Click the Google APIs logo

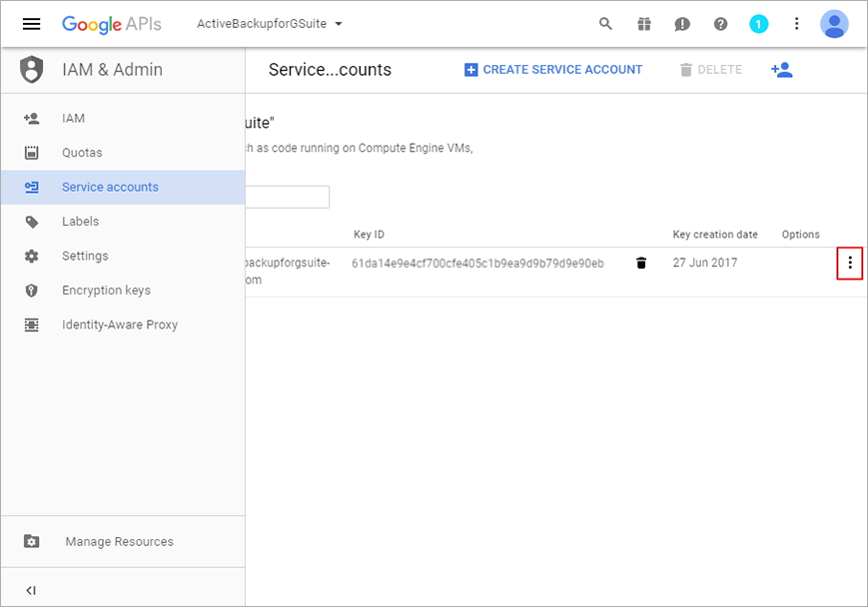point(111,24)
